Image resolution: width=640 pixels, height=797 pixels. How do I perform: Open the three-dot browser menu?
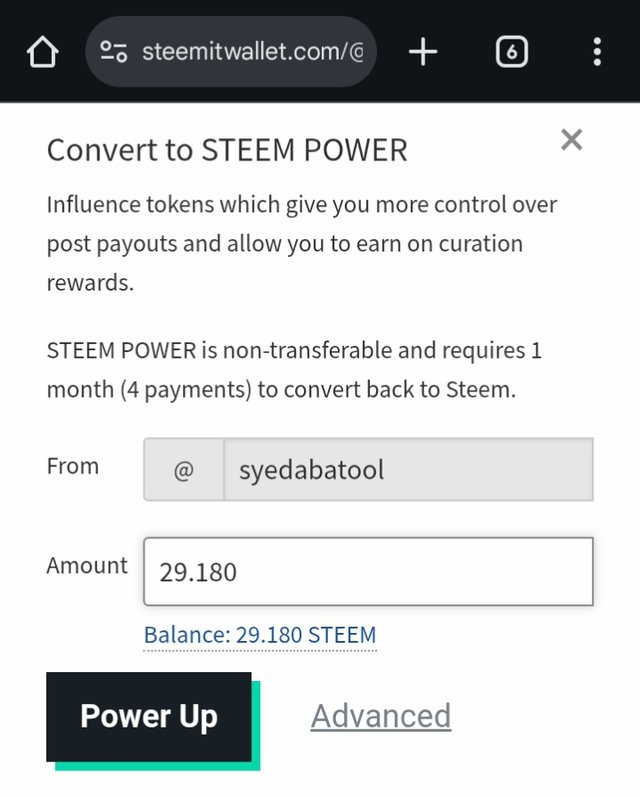tap(597, 52)
